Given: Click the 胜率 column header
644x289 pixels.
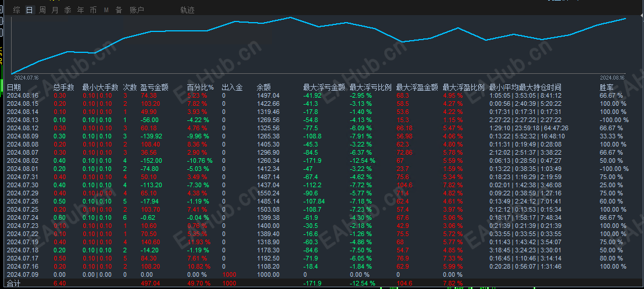Looking at the screenshot, I should tap(607, 88).
